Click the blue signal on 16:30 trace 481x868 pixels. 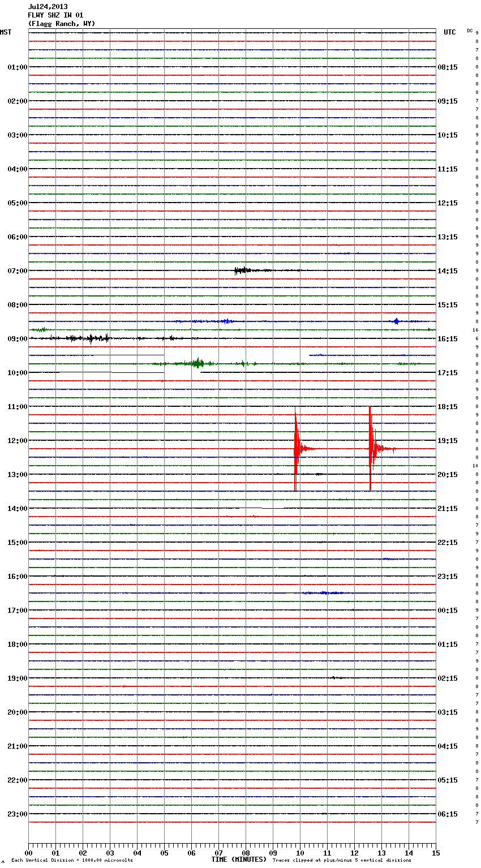pyautogui.click(x=323, y=593)
